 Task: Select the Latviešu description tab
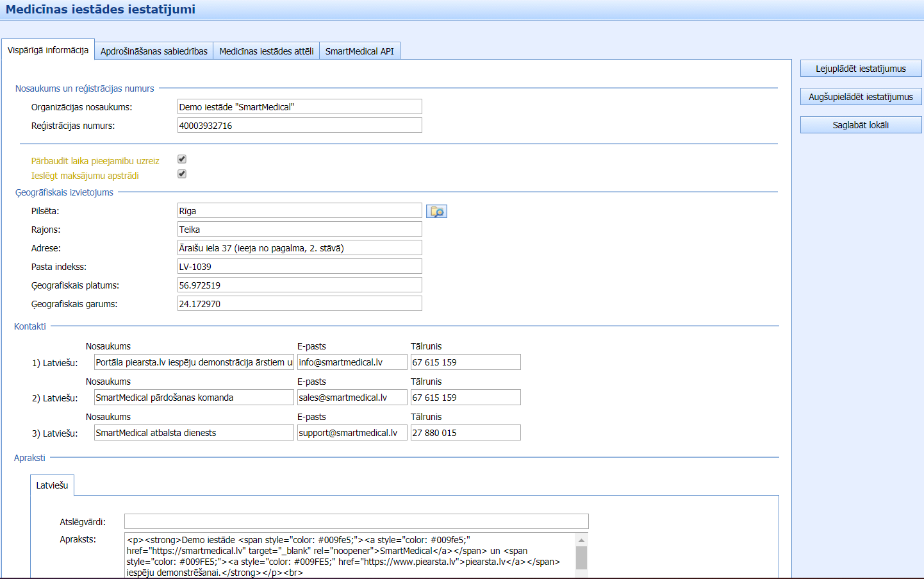click(x=52, y=485)
